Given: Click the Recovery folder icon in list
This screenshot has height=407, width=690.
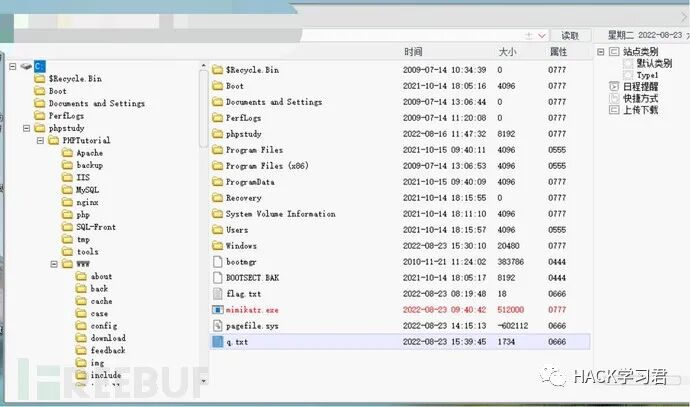Looking at the screenshot, I should (217, 198).
